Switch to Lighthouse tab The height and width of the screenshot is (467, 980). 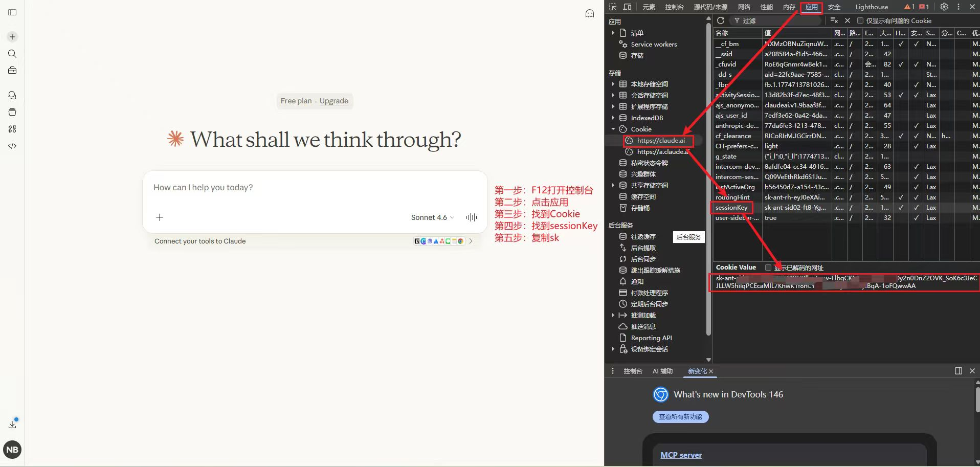(x=872, y=7)
